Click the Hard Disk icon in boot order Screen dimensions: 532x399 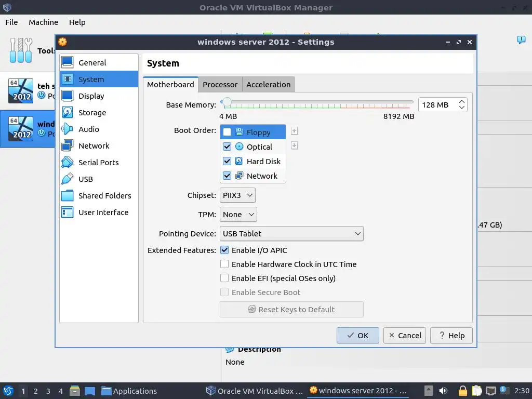(x=239, y=161)
